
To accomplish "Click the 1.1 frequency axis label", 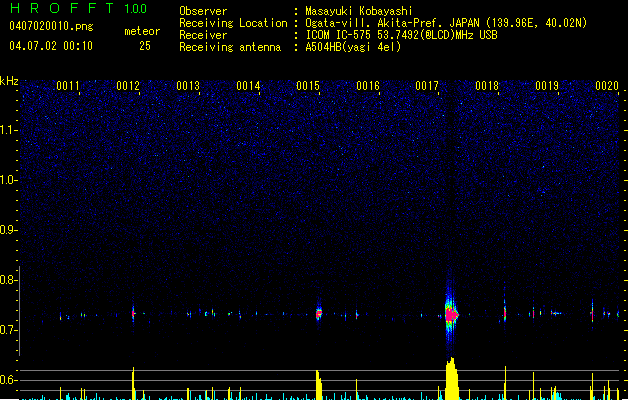I will [x=8, y=130].
